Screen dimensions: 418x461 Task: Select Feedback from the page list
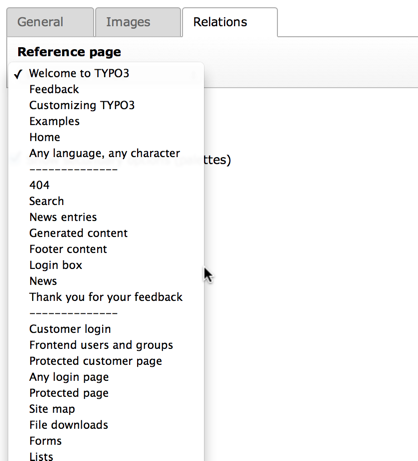[106, 89]
